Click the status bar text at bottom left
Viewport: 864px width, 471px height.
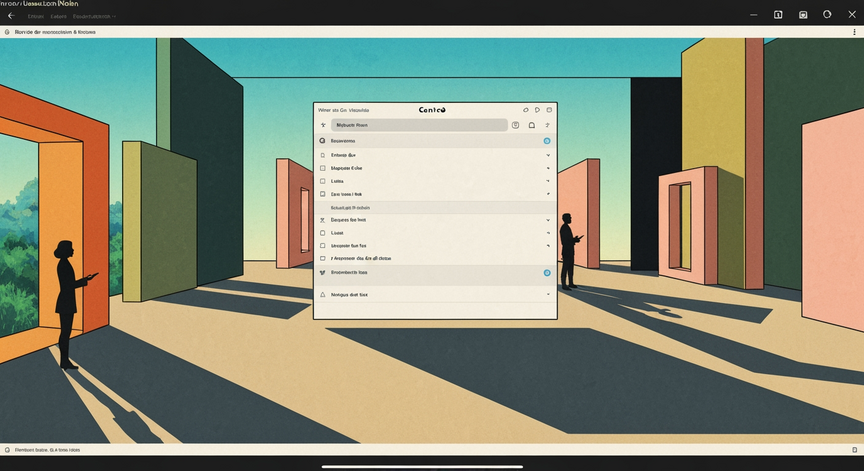(x=47, y=450)
